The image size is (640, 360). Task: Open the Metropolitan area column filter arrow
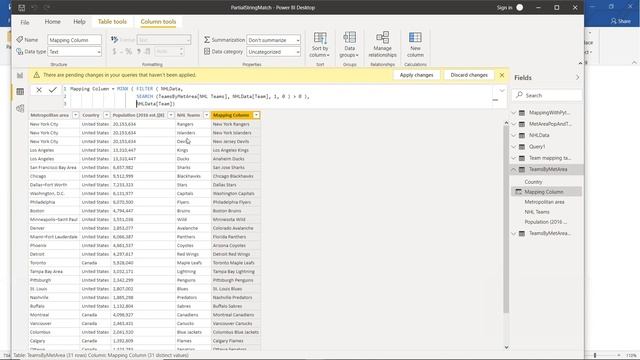click(x=76, y=115)
